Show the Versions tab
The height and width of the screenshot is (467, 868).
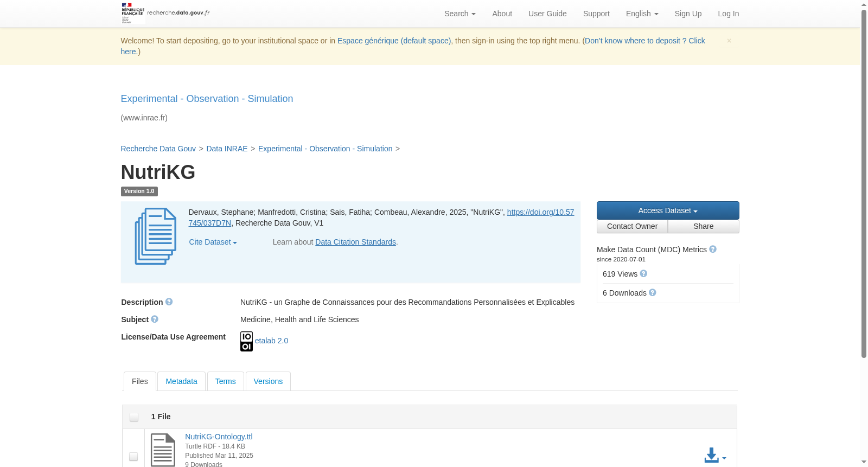pos(268,381)
